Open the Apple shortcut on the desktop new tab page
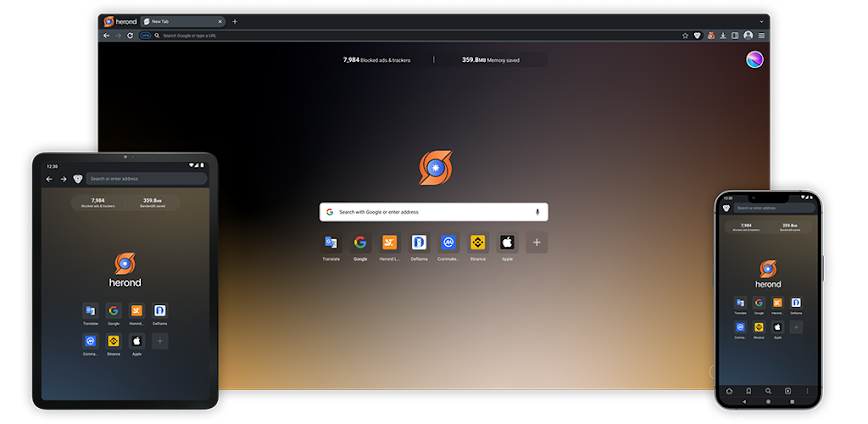The image size is (868, 424). click(507, 242)
